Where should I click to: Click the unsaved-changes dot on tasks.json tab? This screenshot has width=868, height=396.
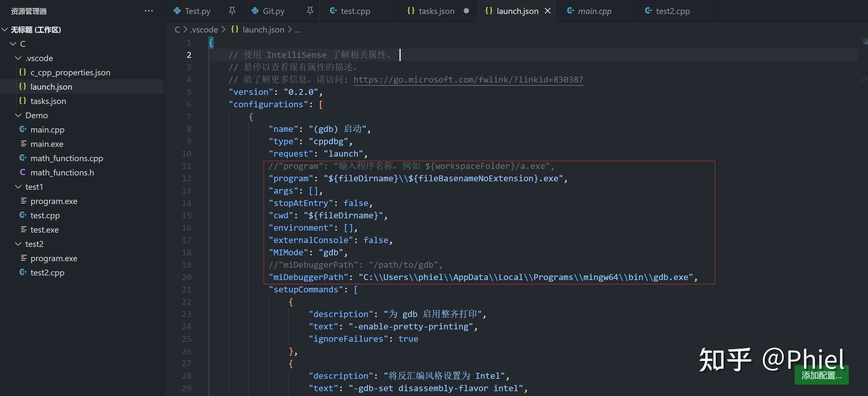(466, 11)
